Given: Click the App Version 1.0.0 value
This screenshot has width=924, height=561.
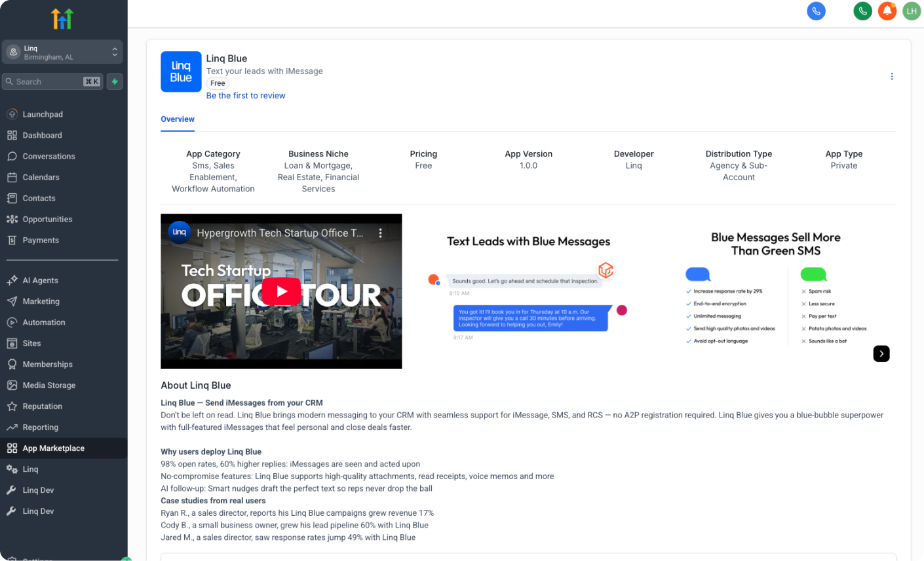Looking at the screenshot, I should 528,166.
